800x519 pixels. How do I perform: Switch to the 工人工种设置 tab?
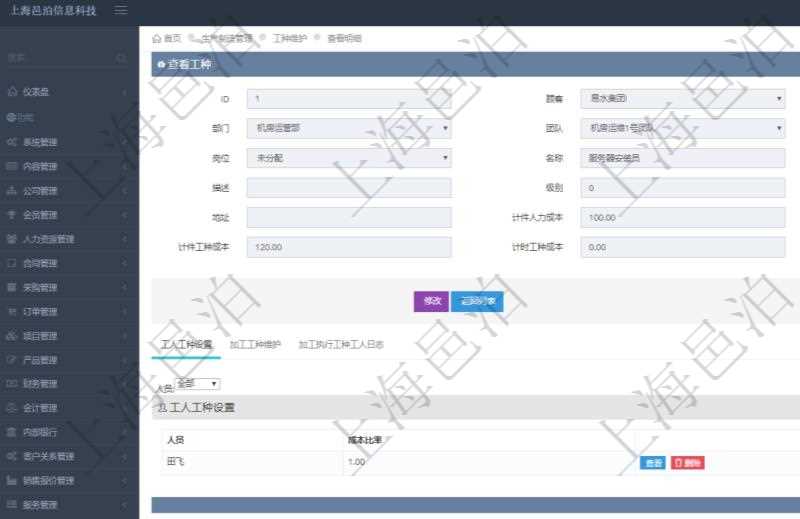coord(186,344)
